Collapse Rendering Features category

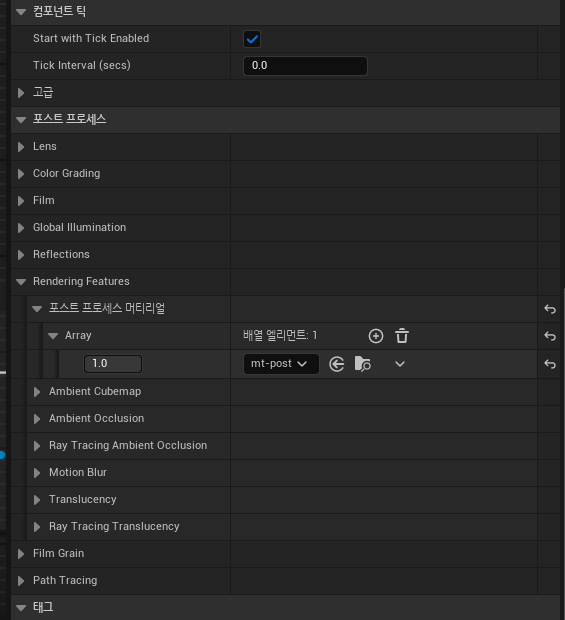(21, 282)
